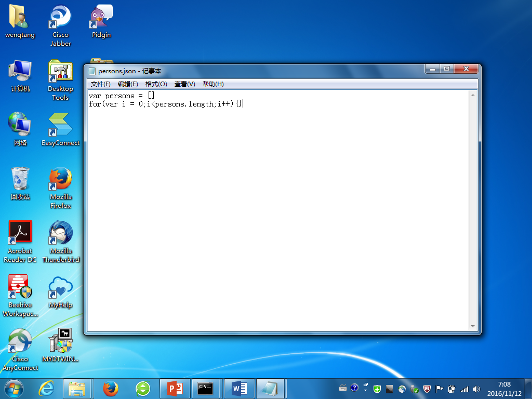Maximize the persons.json Notepad window
The width and height of the screenshot is (532, 399).
point(446,69)
